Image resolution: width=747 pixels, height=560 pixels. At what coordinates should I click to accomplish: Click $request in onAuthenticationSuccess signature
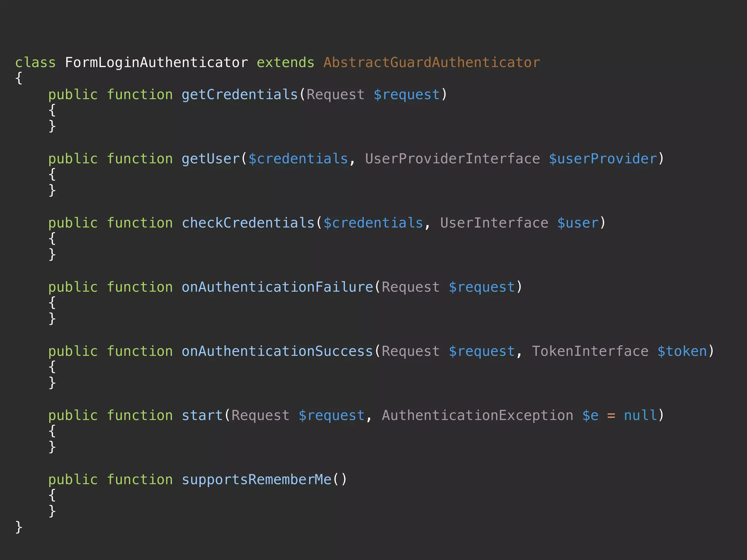click(x=482, y=351)
